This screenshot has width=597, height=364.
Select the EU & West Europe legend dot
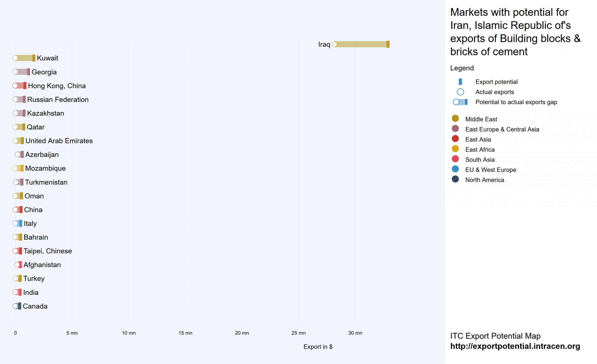point(455,169)
